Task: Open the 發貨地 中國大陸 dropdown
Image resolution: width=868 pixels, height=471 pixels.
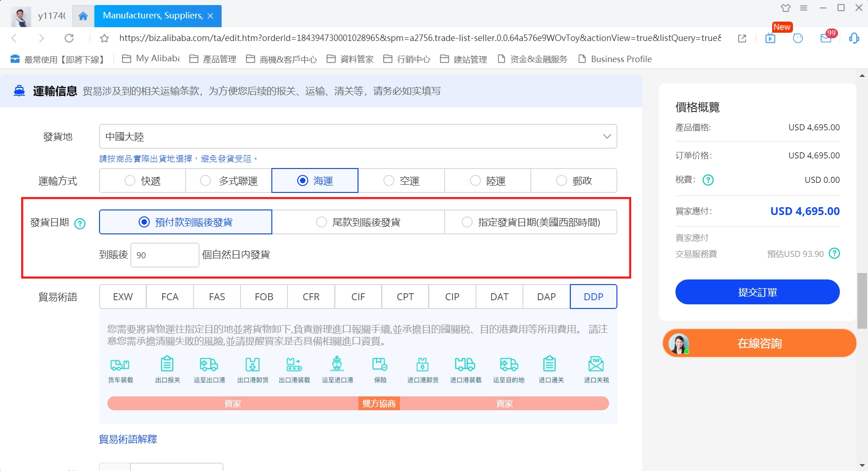Action: 358,136
